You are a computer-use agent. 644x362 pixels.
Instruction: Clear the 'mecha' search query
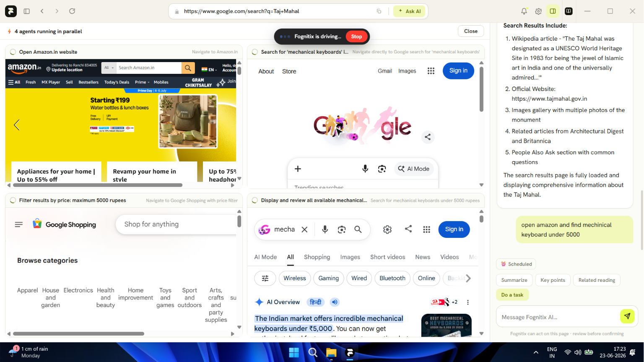(x=305, y=229)
